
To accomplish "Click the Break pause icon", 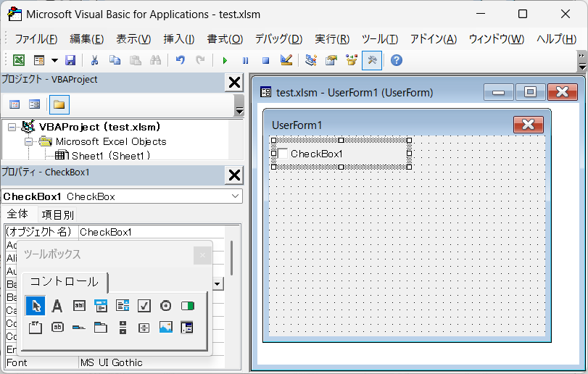I will pos(245,60).
